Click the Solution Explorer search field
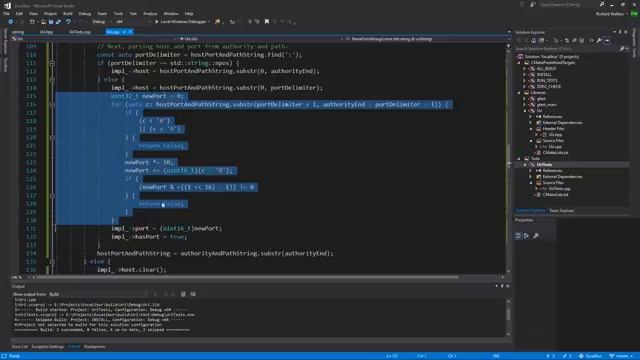 click(567, 49)
